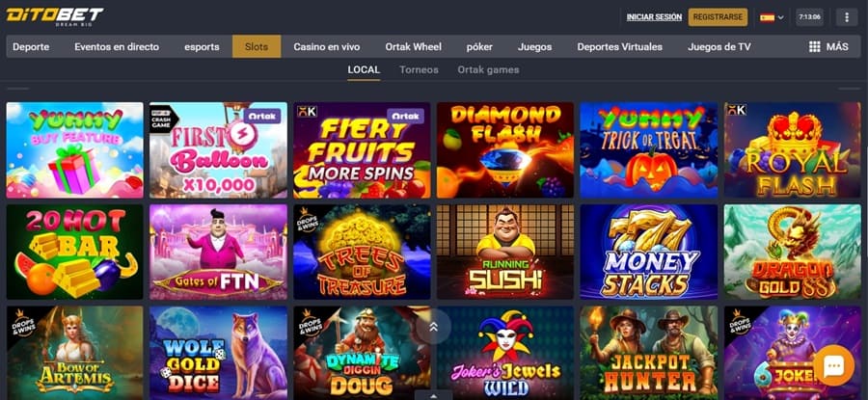Click the REGISTRARSE button
The image size is (868, 400).
click(718, 17)
